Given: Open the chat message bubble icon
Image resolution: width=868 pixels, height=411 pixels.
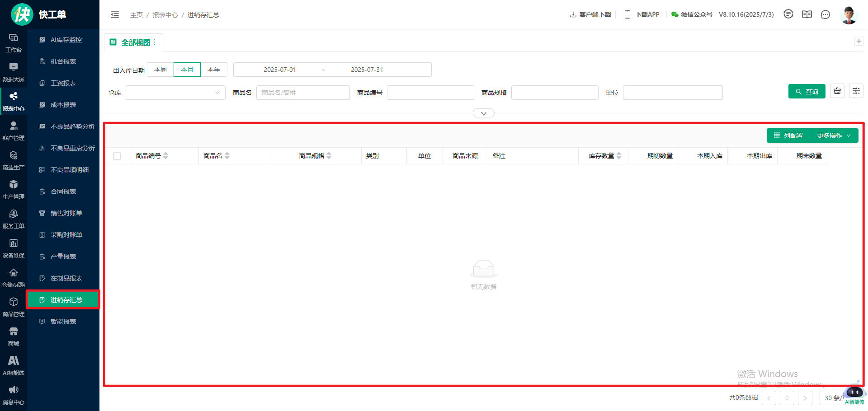Looking at the screenshot, I should click(826, 14).
